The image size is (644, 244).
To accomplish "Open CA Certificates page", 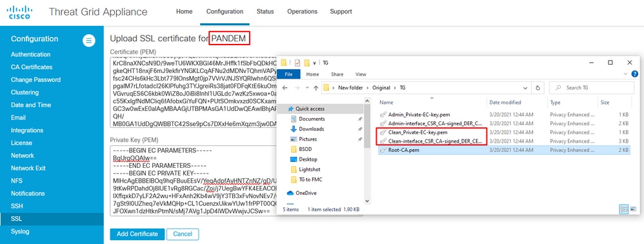I will click(x=32, y=67).
